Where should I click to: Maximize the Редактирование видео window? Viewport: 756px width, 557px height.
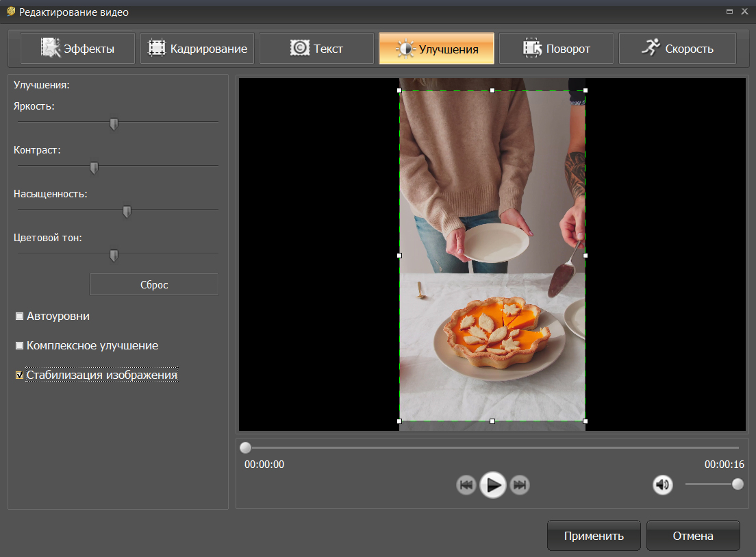click(729, 12)
